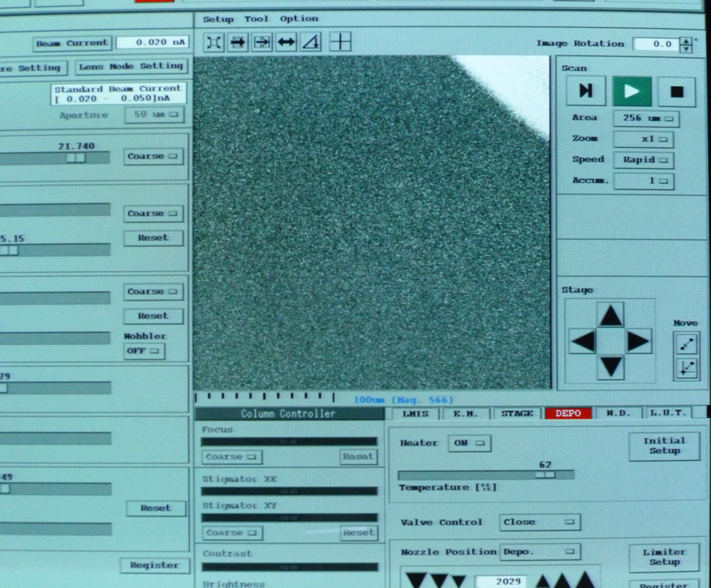Click the Temperature slider handle

tap(545, 475)
